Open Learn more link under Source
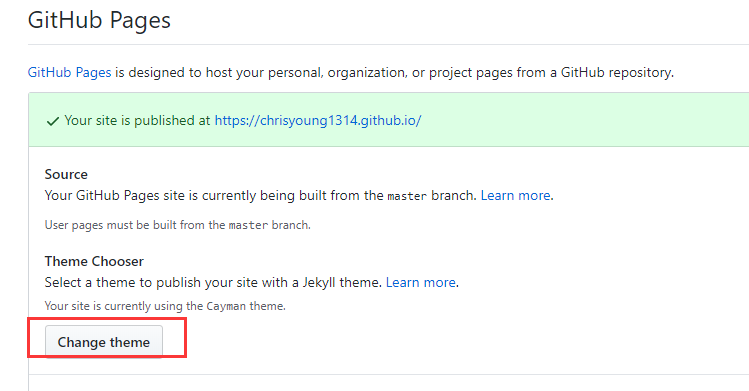The image size is (749, 391). (x=515, y=195)
